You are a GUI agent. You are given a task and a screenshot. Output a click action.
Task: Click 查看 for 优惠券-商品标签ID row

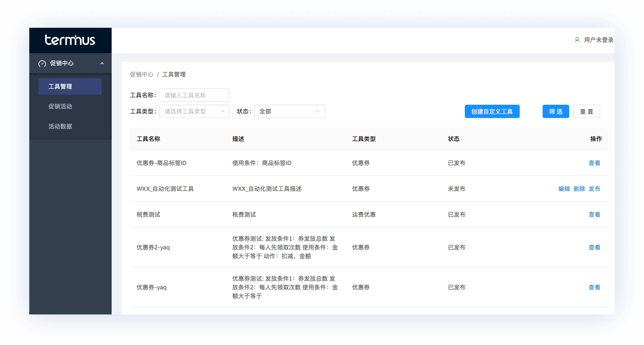pyautogui.click(x=594, y=163)
